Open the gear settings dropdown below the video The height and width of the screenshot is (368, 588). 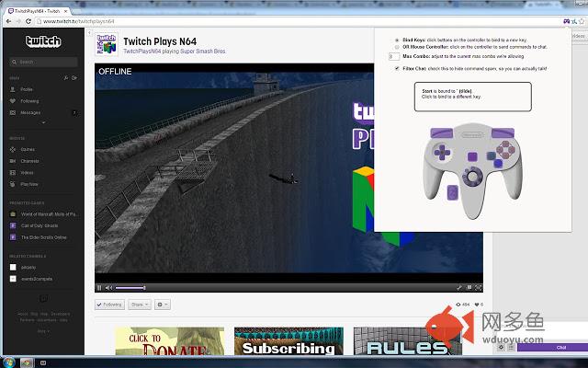[163, 304]
